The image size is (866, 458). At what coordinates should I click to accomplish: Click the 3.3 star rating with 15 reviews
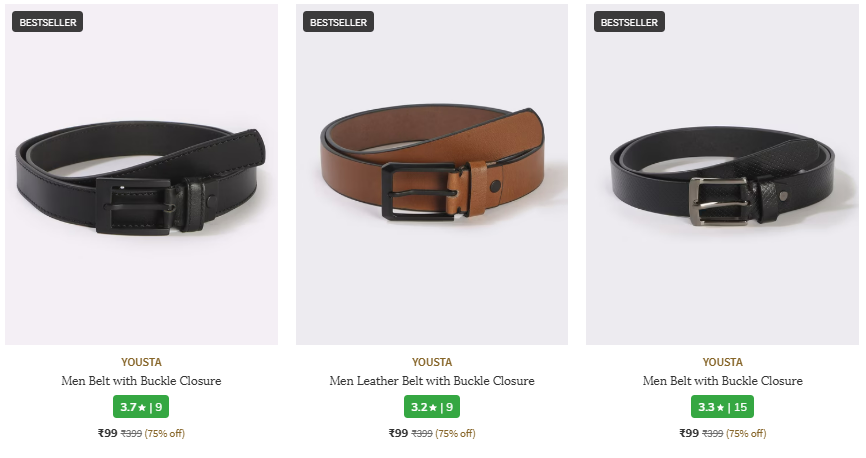coord(722,407)
